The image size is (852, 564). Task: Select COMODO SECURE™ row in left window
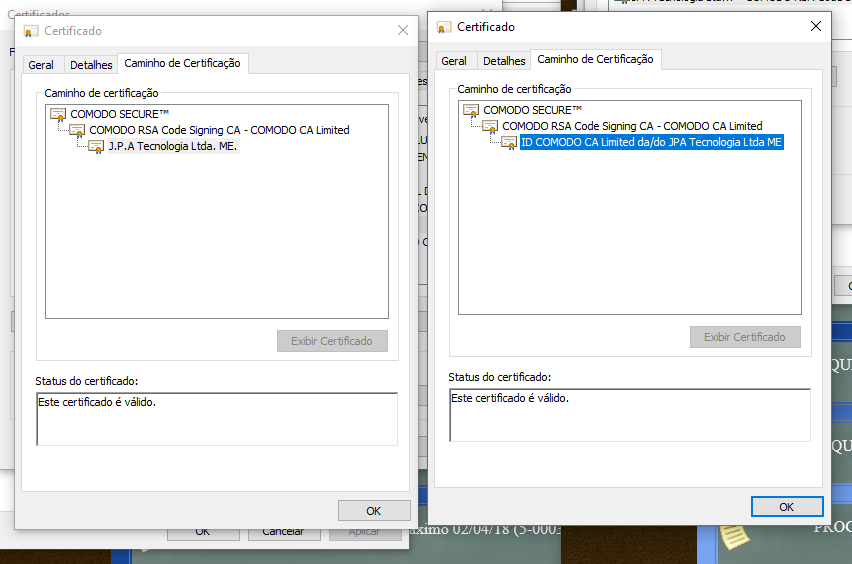[120, 114]
